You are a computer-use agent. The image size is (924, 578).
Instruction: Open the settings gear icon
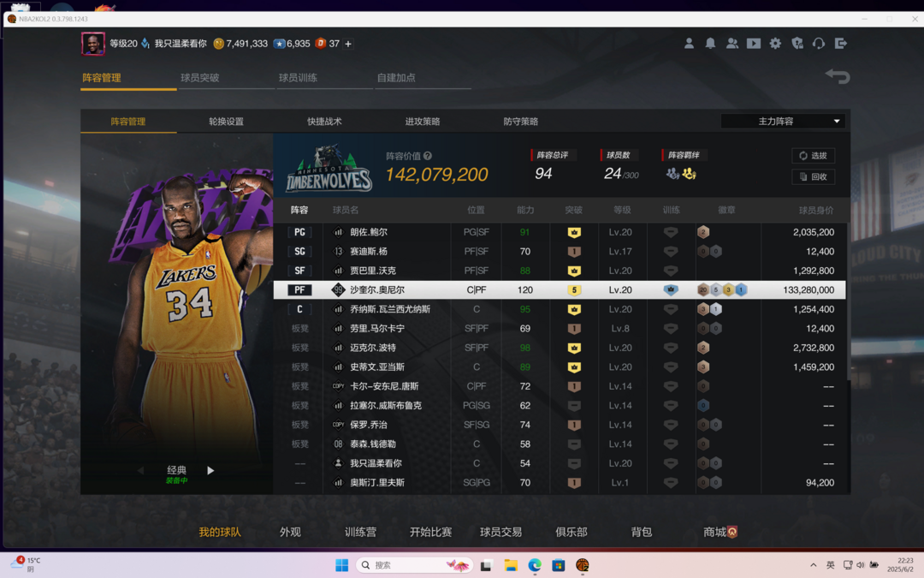pyautogui.click(x=775, y=44)
